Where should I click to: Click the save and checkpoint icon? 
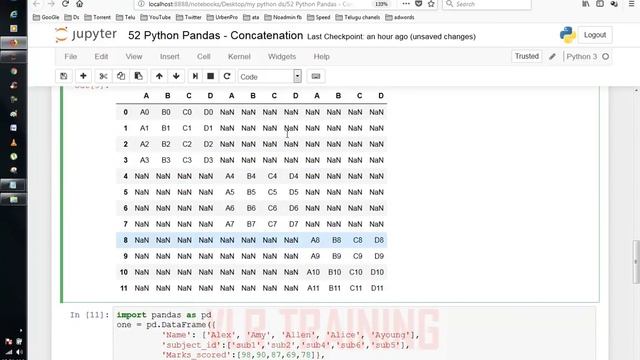[64, 76]
